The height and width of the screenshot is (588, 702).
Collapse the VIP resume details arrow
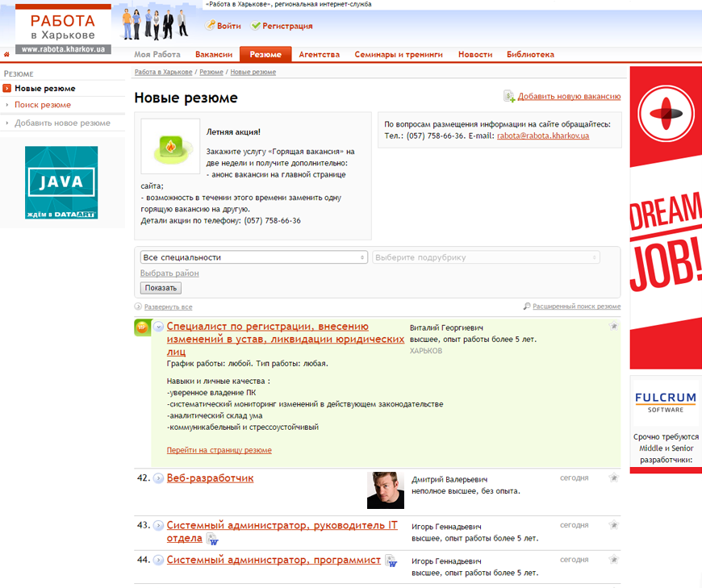click(158, 327)
